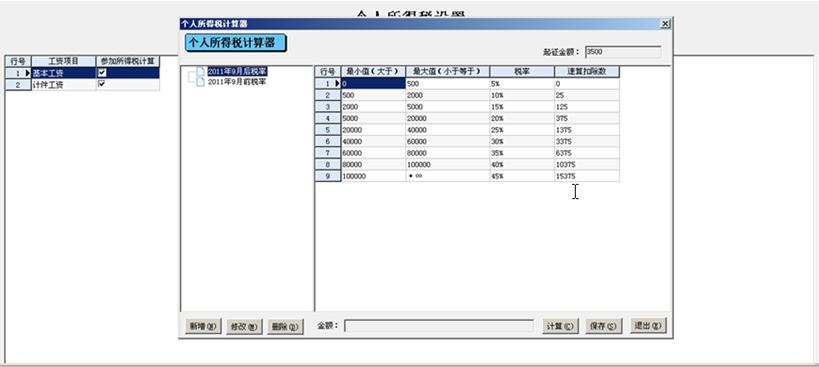Click the 10% tax rate cell

point(522,95)
